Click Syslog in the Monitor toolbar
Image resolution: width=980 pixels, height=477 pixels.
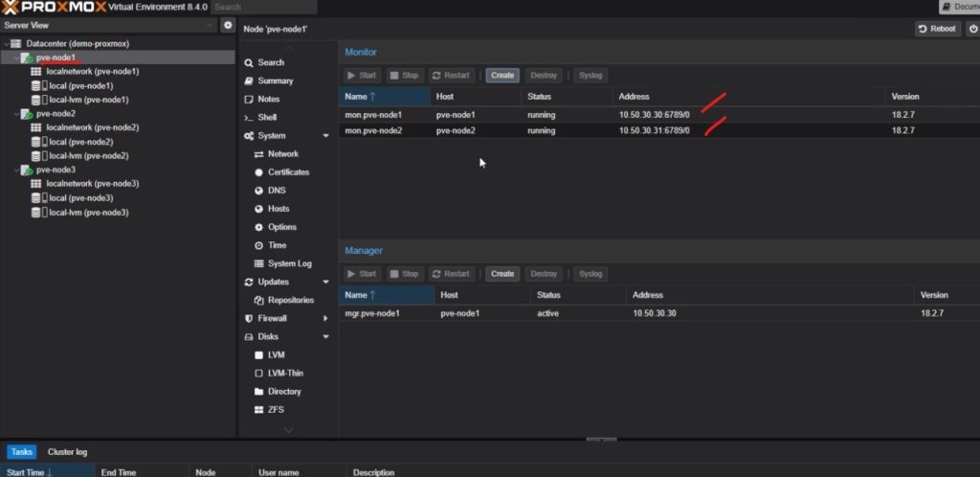click(x=590, y=75)
